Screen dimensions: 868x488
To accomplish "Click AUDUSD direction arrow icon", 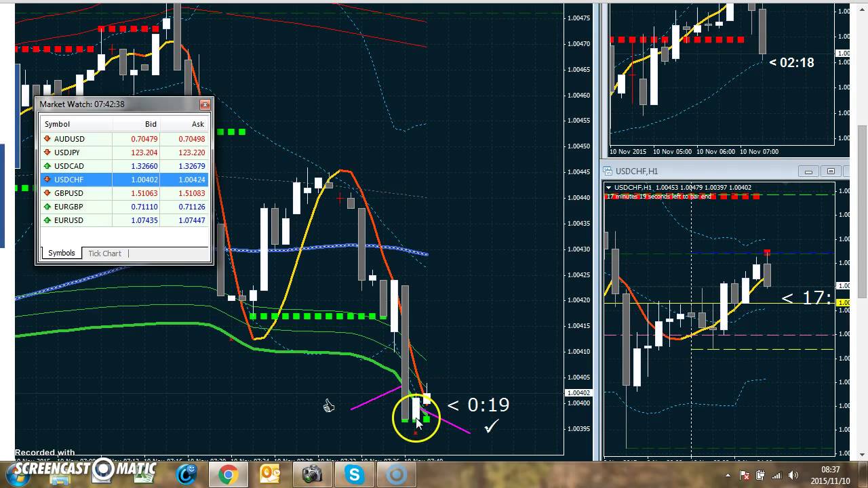I will (x=47, y=139).
